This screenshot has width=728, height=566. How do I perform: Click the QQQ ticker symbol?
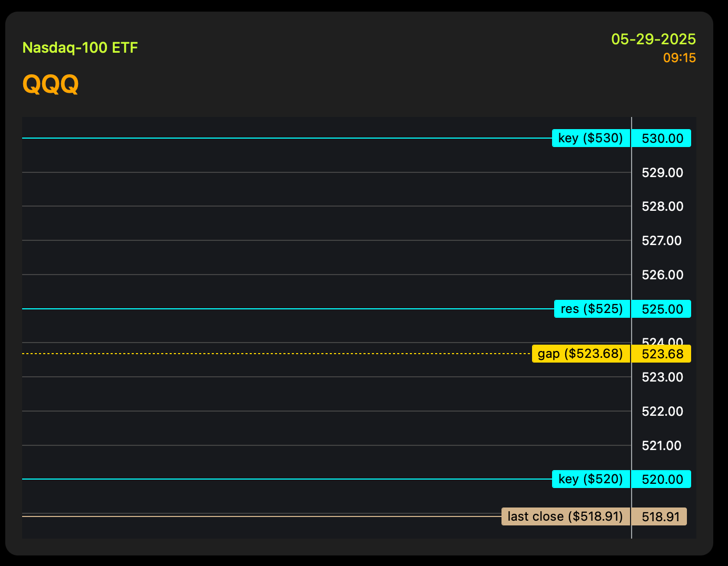pos(51,84)
